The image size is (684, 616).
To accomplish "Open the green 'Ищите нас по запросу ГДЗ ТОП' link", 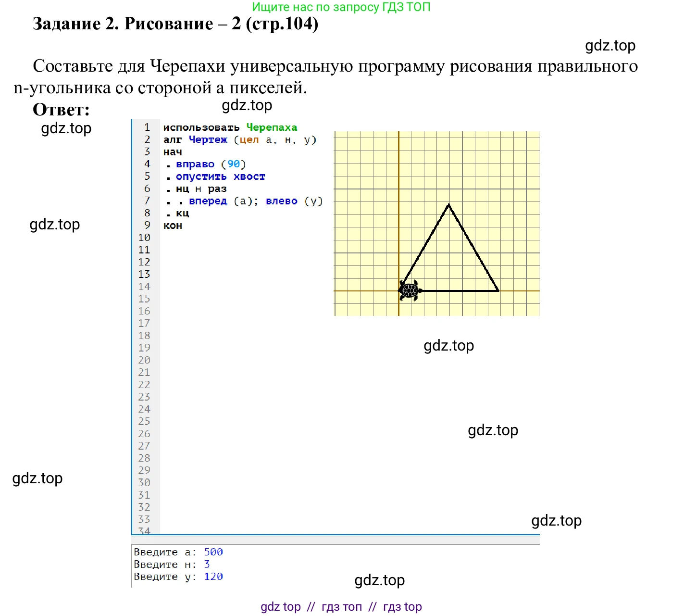I will coord(341,7).
